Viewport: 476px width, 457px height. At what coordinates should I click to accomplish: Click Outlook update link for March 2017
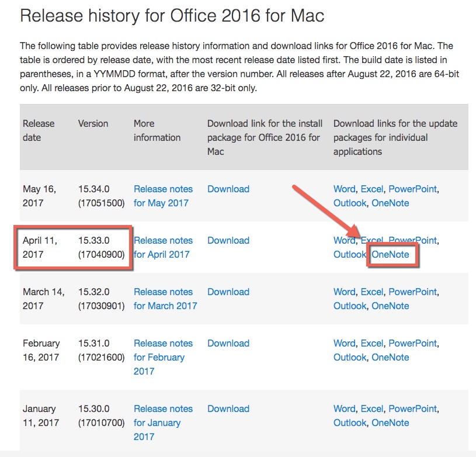point(350,306)
